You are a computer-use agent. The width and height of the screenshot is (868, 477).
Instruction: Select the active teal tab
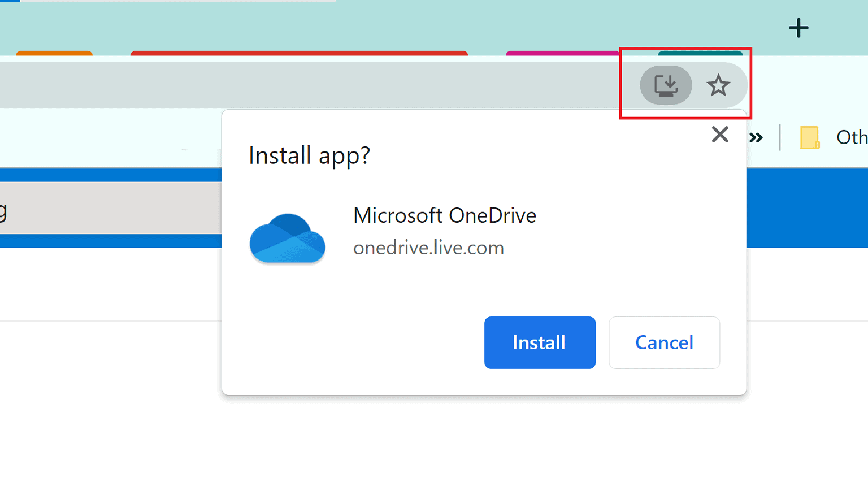pyautogui.click(x=701, y=54)
